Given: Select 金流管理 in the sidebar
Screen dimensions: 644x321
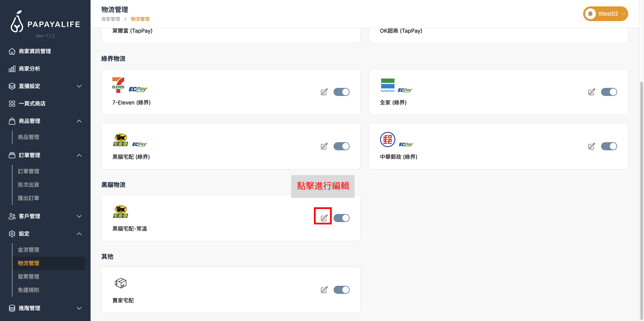Looking at the screenshot, I should (x=29, y=250).
